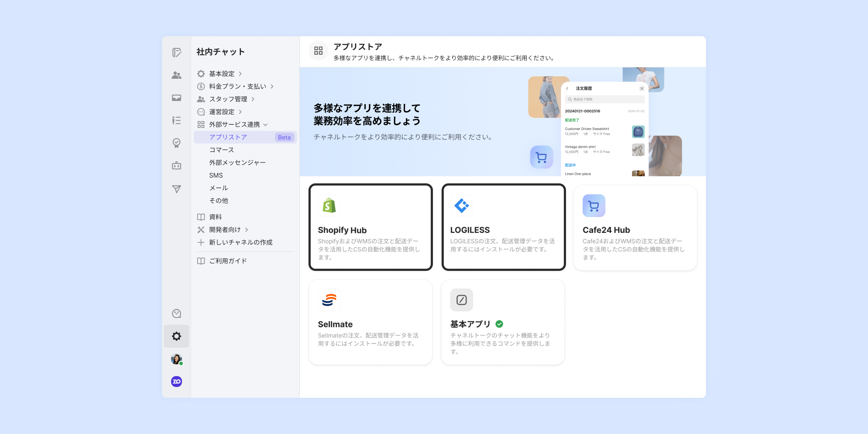Open the SMS menu item

pyautogui.click(x=216, y=175)
